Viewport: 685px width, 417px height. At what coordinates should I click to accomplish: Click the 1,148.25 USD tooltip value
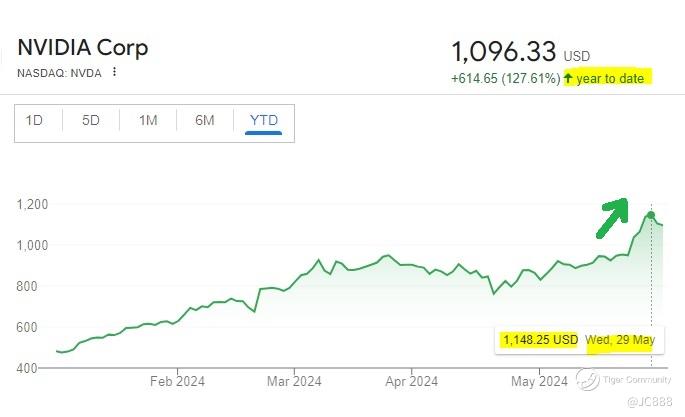pos(540,340)
